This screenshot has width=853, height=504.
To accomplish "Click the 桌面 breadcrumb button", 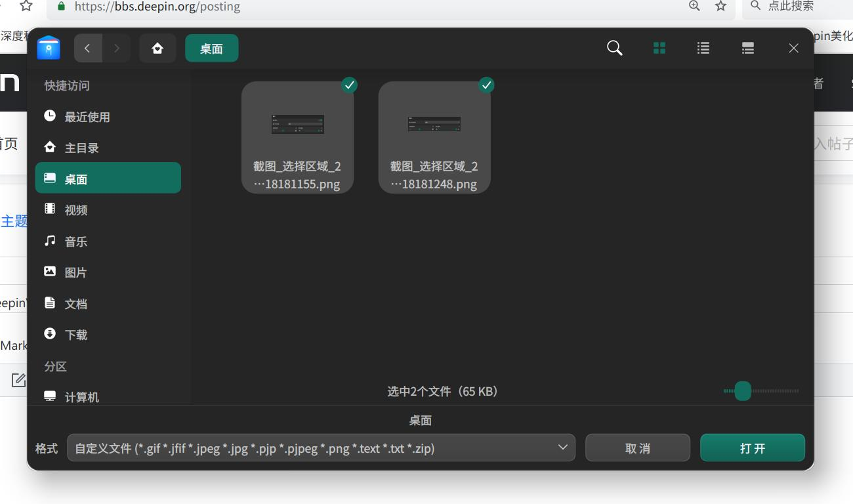I will click(x=211, y=47).
